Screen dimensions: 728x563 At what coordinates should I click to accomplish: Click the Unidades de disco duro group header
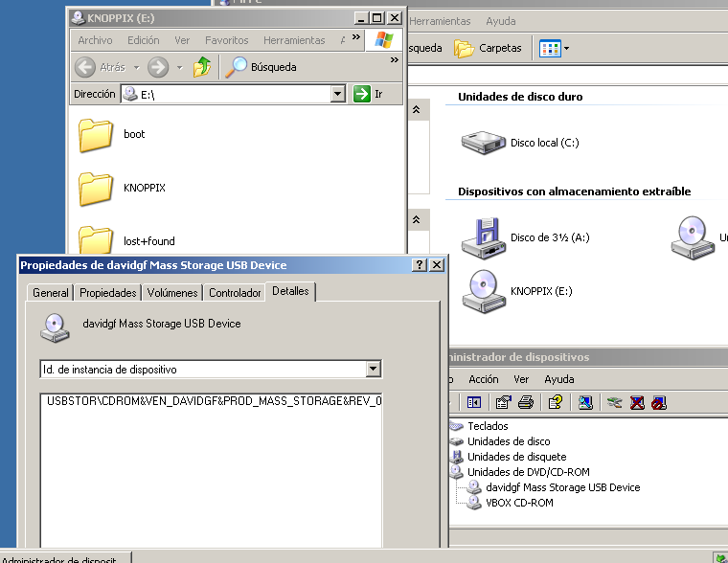520,97
